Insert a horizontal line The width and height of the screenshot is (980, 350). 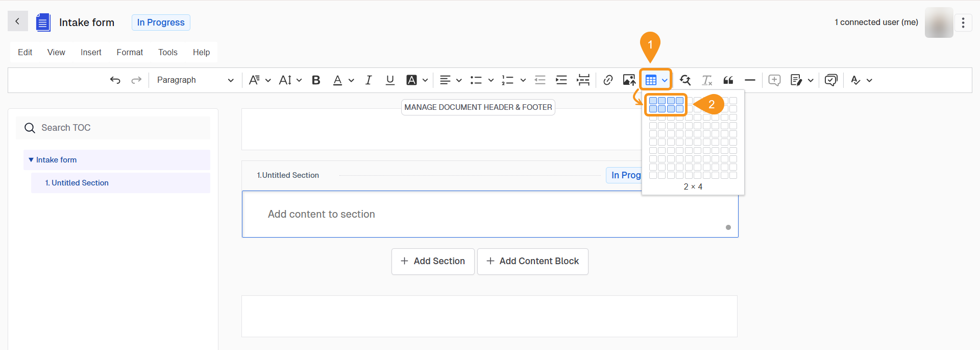[750, 80]
